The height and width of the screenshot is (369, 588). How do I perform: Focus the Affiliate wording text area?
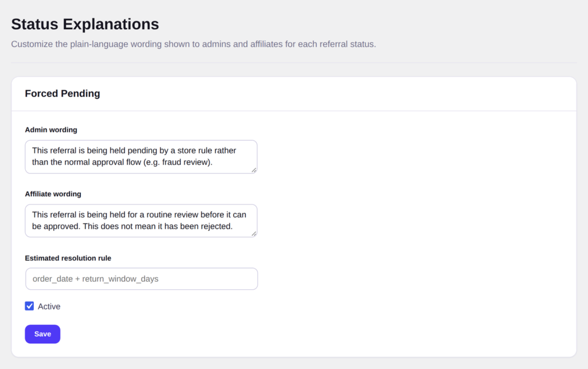tap(141, 220)
